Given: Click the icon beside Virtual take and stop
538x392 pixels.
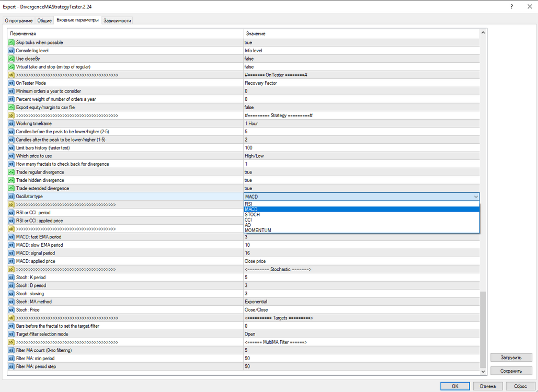Looking at the screenshot, I should click(12, 67).
